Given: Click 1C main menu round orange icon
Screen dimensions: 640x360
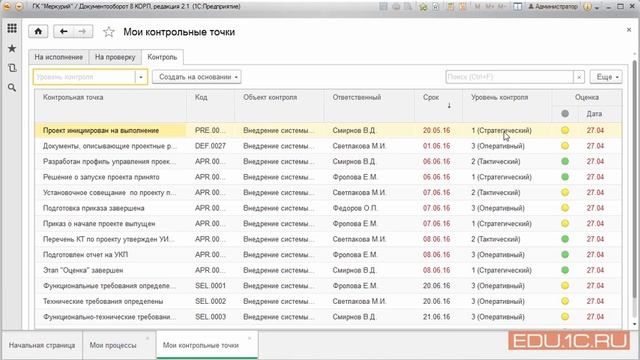Looking at the screenshot, I should click(7, 7).
